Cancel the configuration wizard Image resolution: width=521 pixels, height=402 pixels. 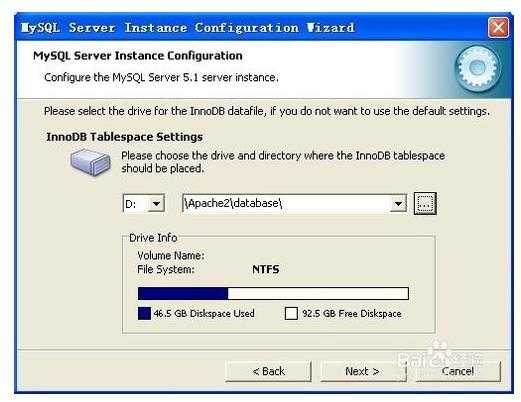[458, 371]
